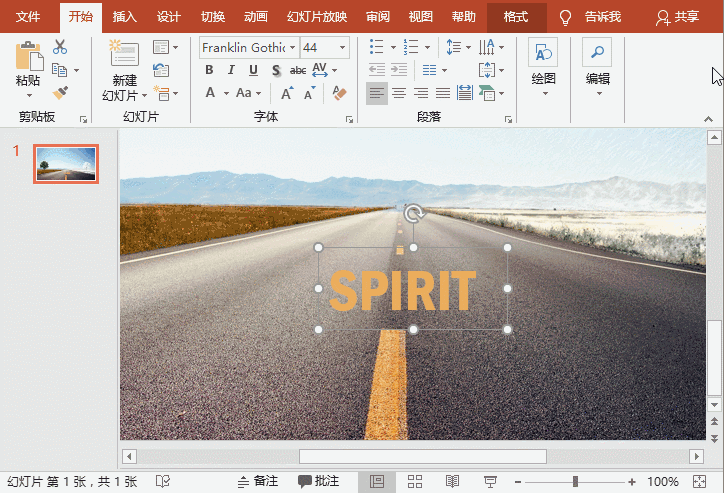Viewport: 724px width, 493px height.
Task: Expand the bullets list dropdown
Action: pos(391,47)
